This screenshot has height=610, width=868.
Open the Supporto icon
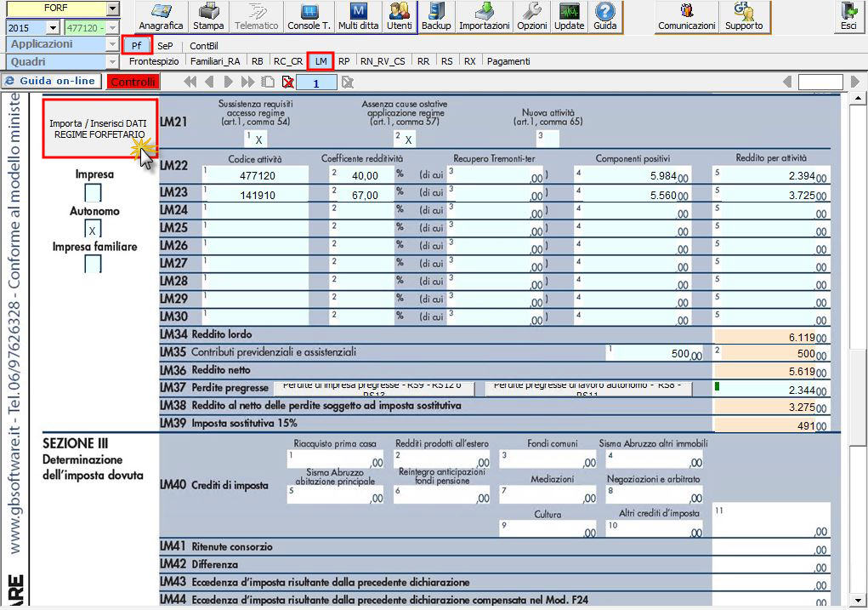(x=744, y=17)
